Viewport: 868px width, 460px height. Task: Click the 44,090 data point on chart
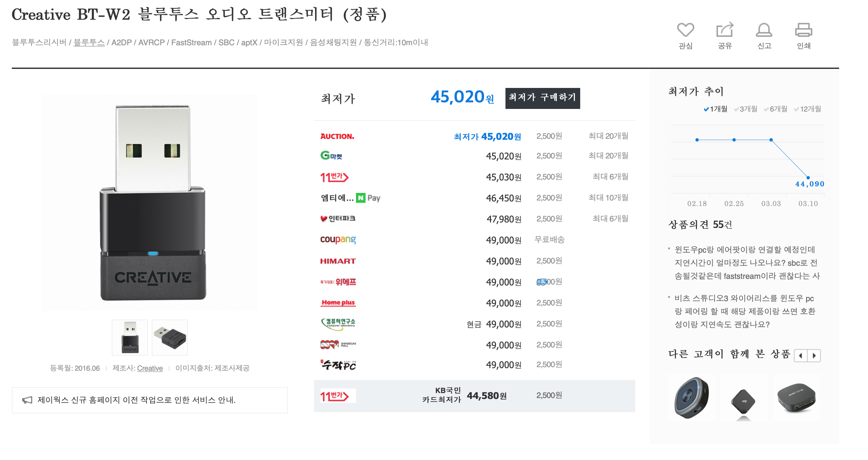808,178
